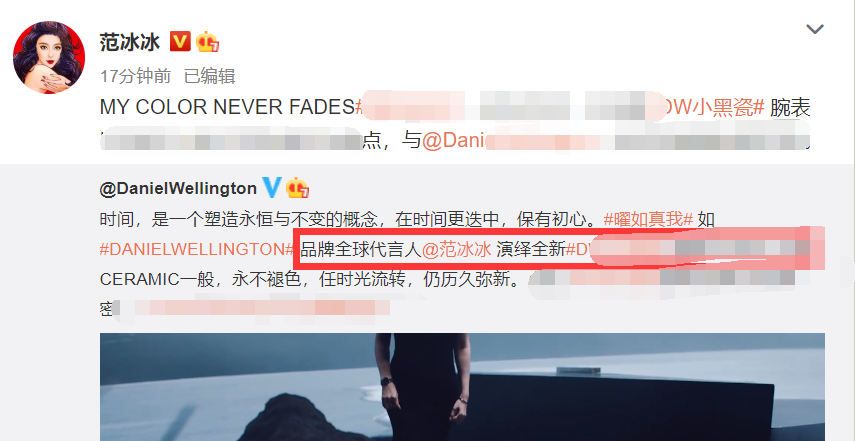Screen dimensions: 855x441
Task: Open the #曜如真我# hashtag
Action: pos(648,220)
